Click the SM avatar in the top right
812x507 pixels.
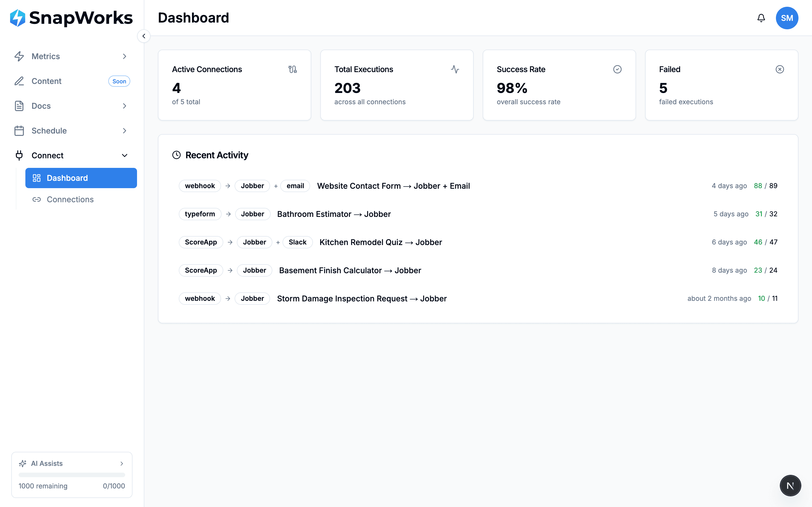[787, 18]
